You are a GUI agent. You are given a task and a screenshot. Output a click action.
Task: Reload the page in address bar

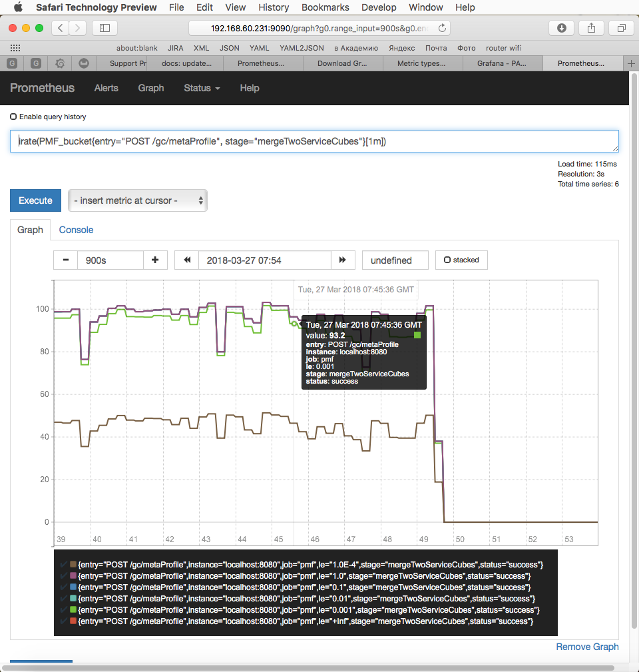[x=442, y=28]
